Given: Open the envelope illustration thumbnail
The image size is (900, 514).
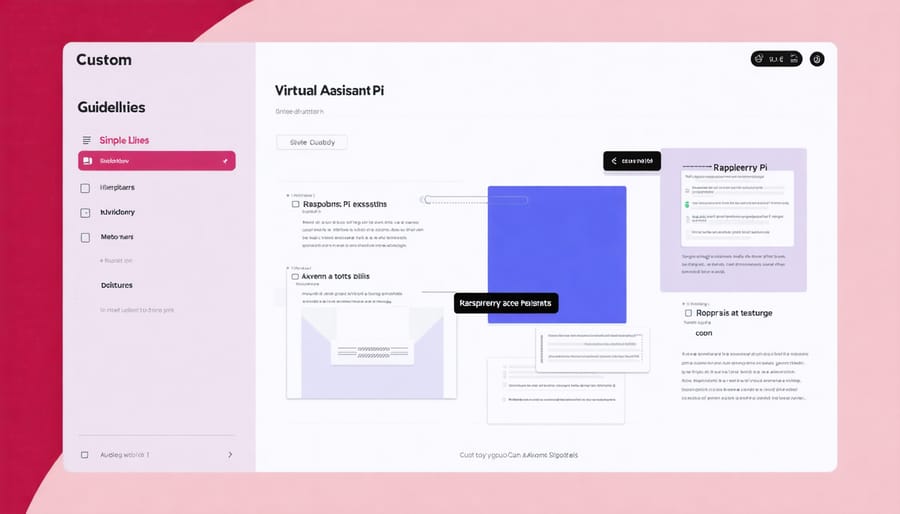Looking at the screenshot, I should [x=372, y=352].
